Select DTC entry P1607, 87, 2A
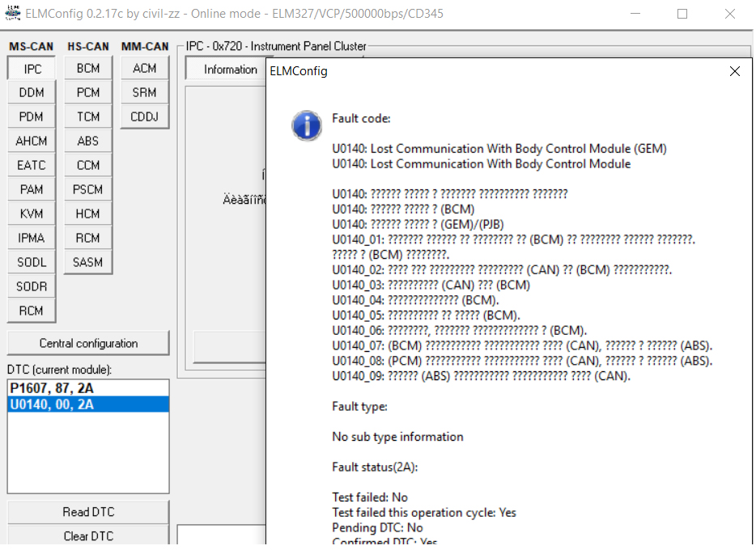Screen dimensions: 756x550 click(x=52, y=388)
